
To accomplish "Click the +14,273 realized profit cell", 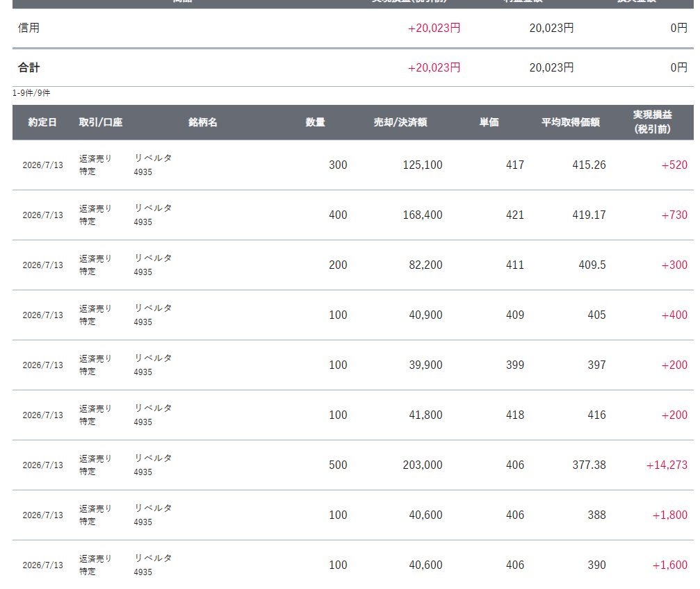I will tap(667, 465).
